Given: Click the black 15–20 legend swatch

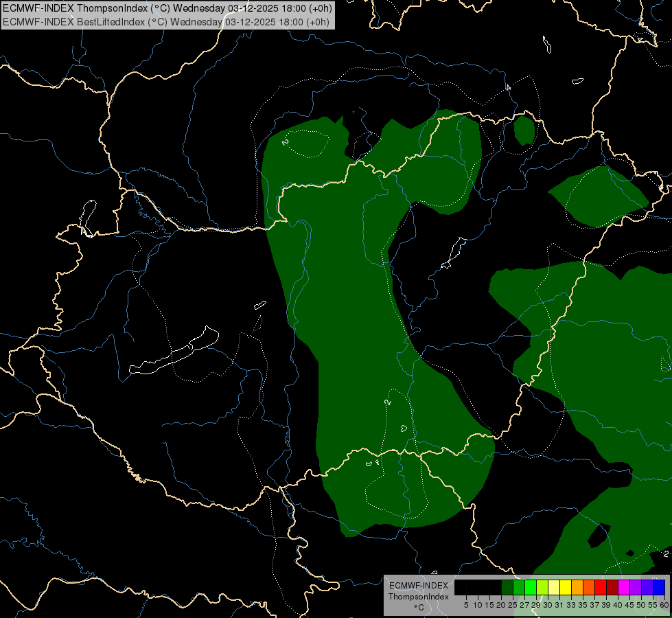Looking at the screenshot, I should click(x=496, y=587).
